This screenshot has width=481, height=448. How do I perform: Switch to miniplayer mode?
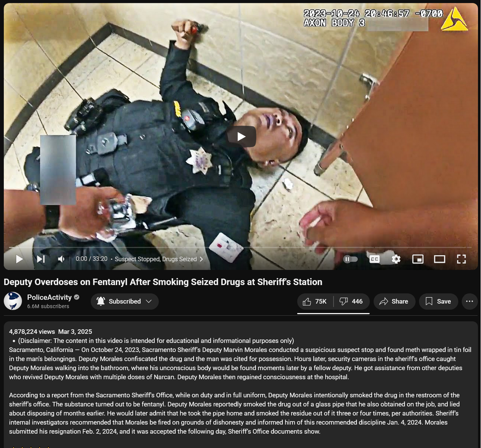point(418,259)
